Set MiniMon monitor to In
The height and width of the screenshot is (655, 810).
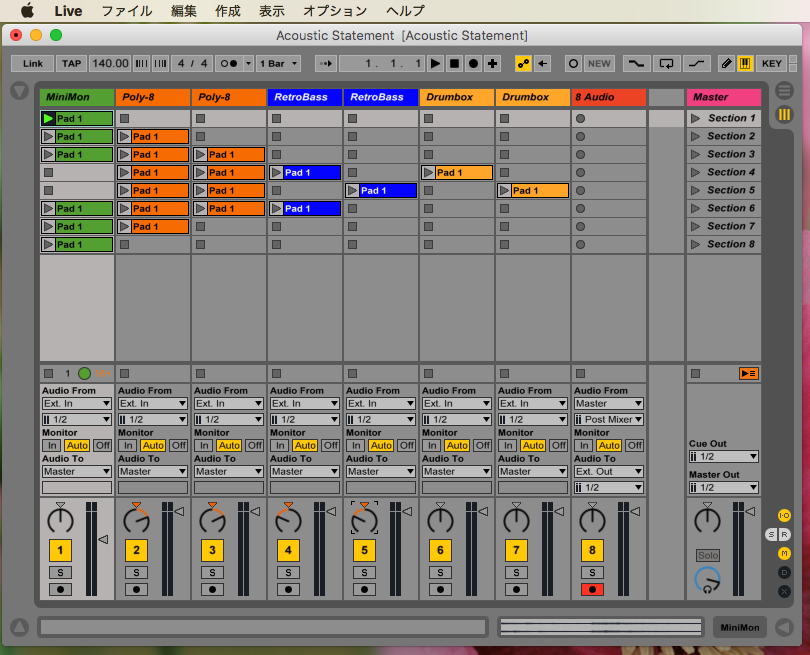click(52, 445)
